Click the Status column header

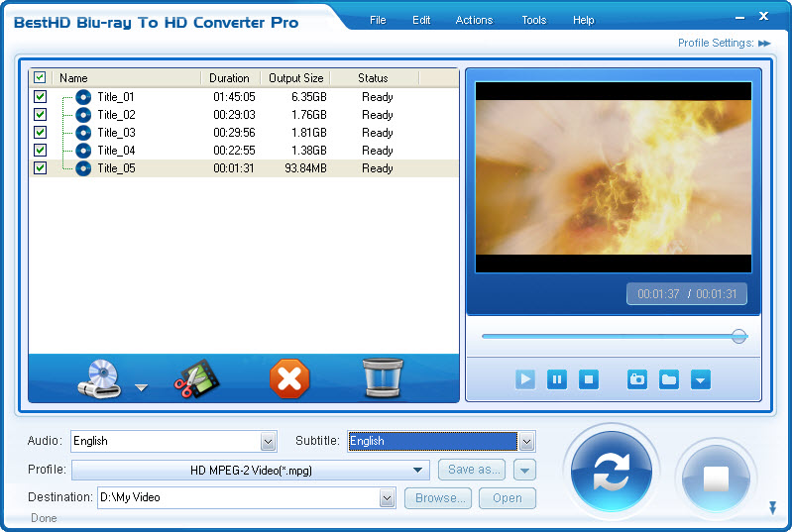click(x=374, y=78)
